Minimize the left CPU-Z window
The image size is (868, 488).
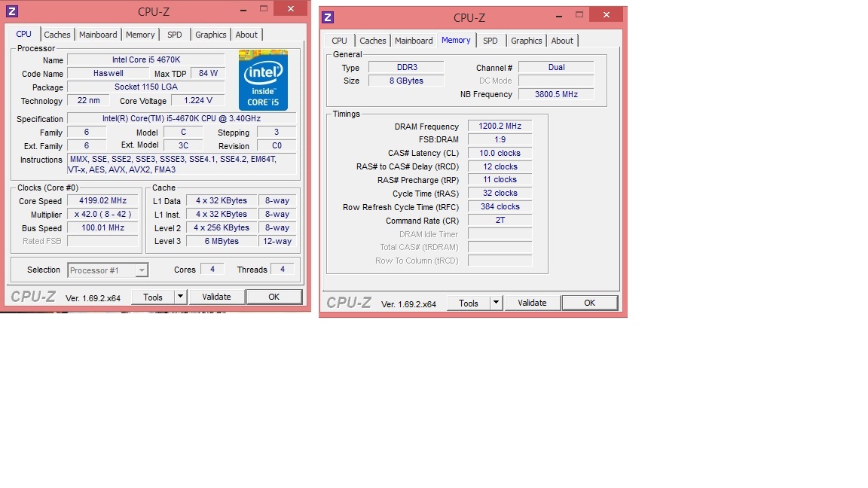(x=242, y=11)
